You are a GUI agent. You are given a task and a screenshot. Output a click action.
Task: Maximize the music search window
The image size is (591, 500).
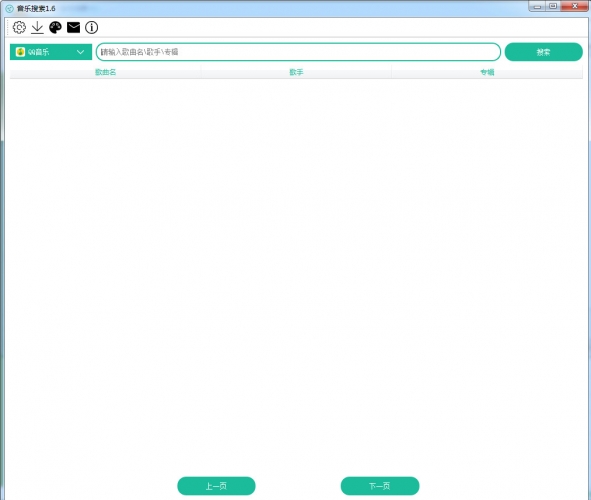553,6
